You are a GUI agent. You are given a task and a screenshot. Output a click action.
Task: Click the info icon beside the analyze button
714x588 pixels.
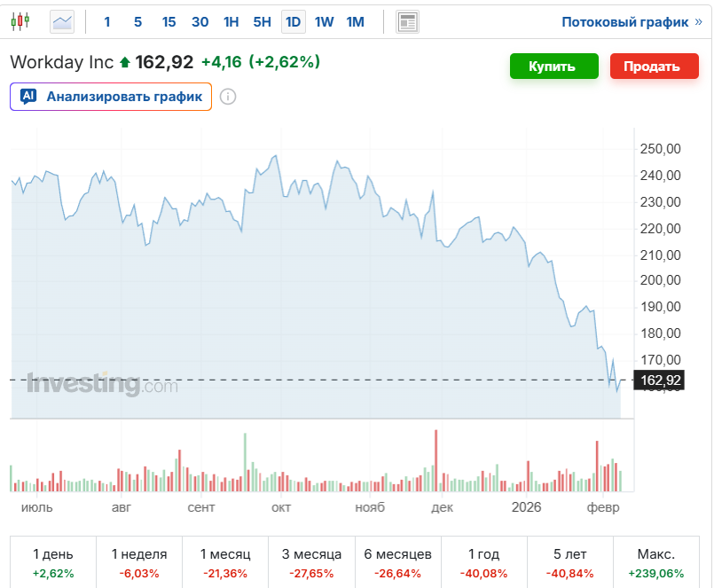click(x=228, y=97)
